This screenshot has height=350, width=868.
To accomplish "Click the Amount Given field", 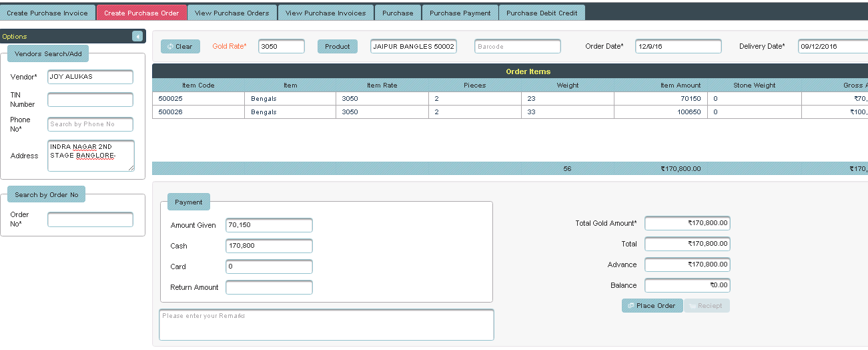I will tap(269, 225).
